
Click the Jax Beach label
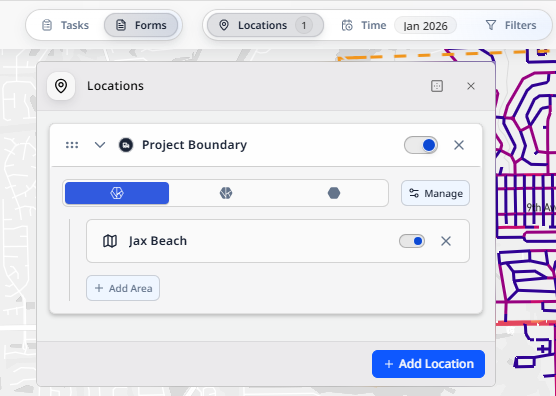[x=158, y=241]
